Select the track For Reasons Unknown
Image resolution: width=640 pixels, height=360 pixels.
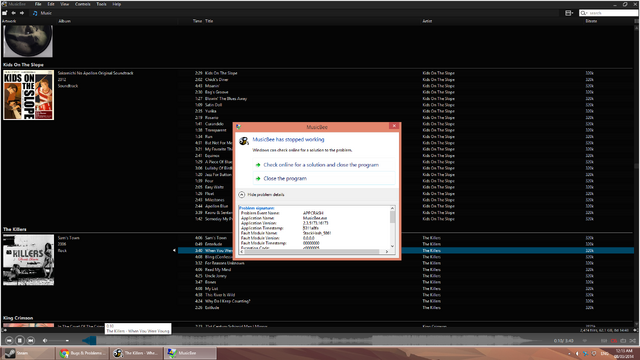[x=224, y=263]
